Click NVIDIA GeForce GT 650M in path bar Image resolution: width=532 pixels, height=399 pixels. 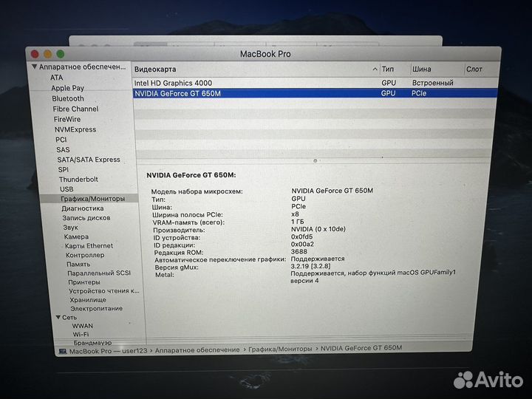pyautogui.click(x=361, y=348)
